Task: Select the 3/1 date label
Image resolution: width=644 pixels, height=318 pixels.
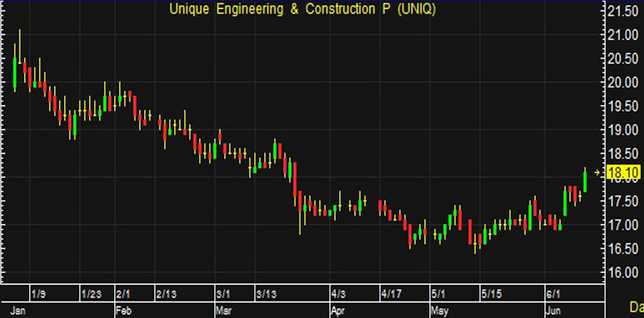Action: tap(224, 294)
